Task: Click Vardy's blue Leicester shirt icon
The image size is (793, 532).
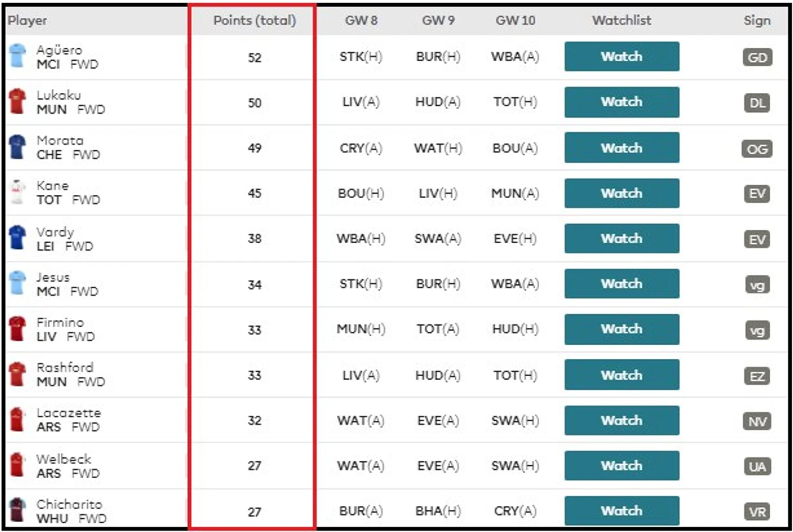Action: coord(17,238)
